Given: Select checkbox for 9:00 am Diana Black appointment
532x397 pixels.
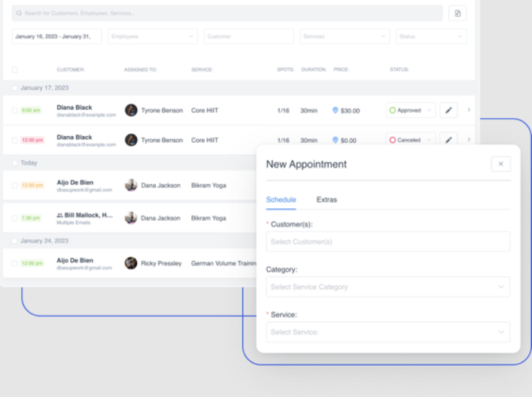Looking at the screenshot, I should pyautogui.click(x=14, y=111).
